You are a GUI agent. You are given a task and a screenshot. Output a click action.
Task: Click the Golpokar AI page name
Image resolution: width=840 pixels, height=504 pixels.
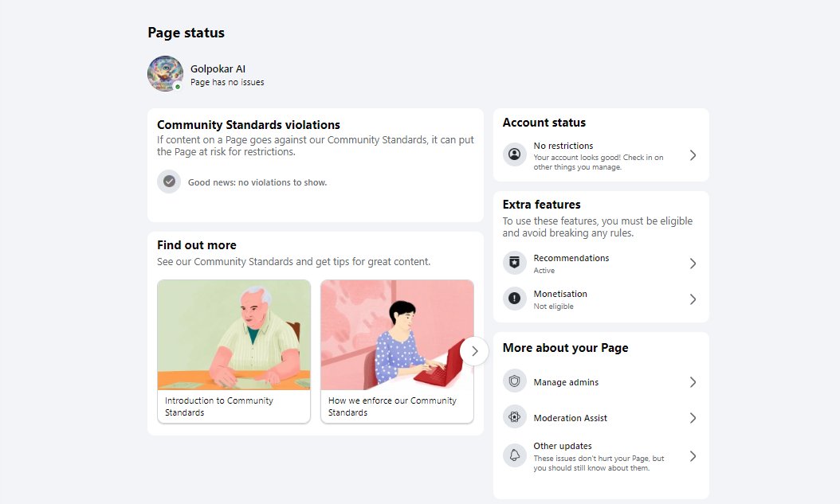coord(218,69)
